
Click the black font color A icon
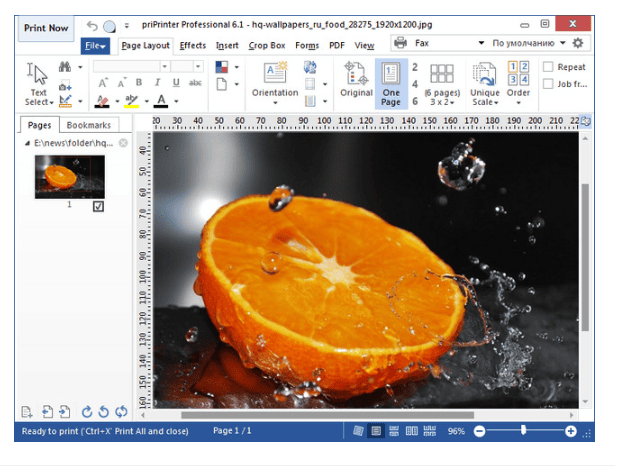tap(161, 101)
